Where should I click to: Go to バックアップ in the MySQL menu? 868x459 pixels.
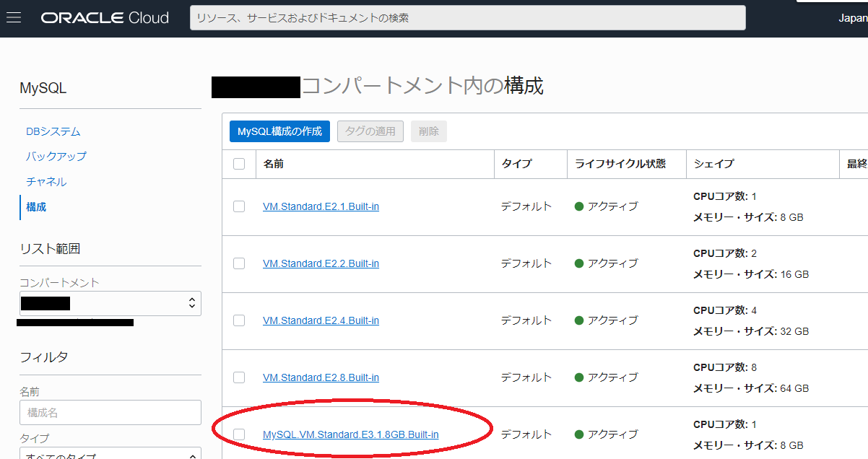coord(56,156)
